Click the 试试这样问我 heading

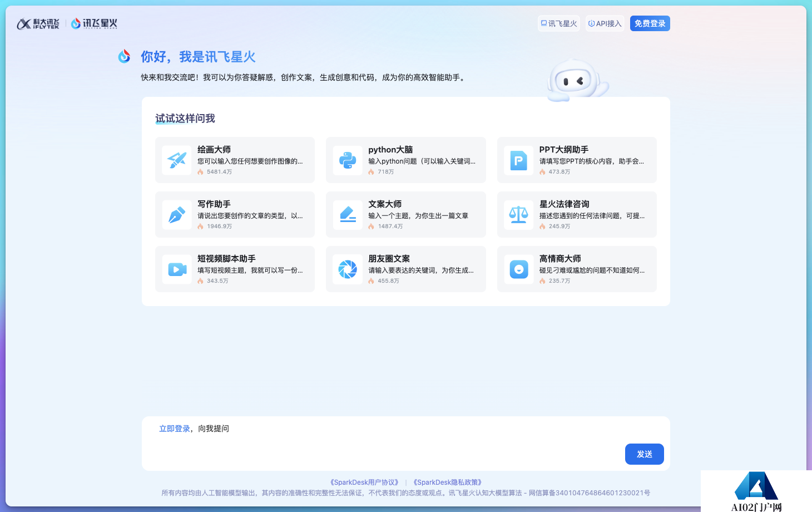click(185, 119)
